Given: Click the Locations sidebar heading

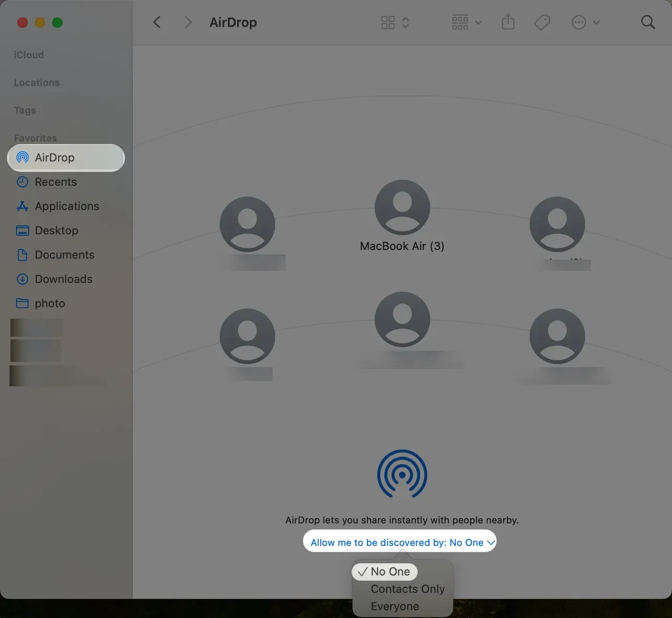Looking at the screenshot, I should pyautogui.click(x=37, y=82).
